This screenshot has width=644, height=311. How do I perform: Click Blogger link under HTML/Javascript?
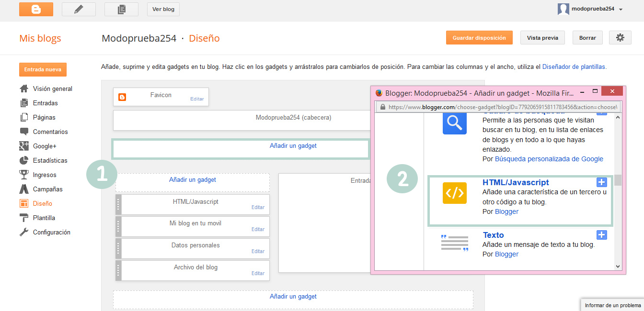click(506, 211)
